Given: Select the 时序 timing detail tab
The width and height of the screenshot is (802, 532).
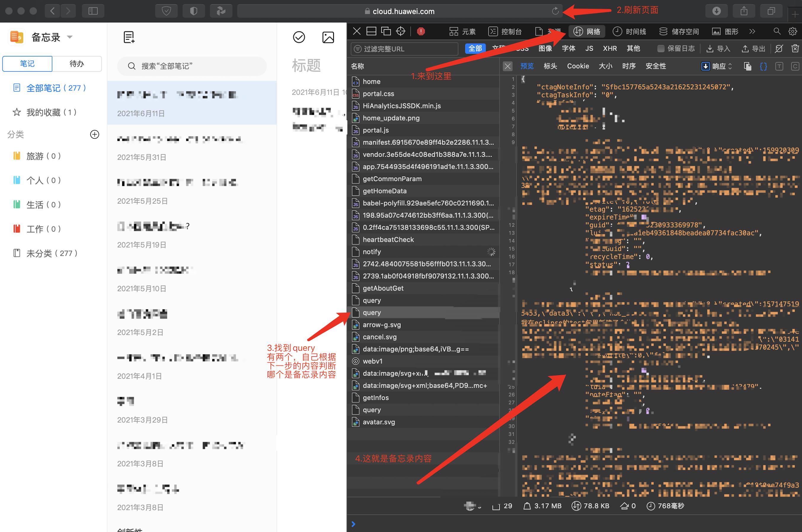Looking at the screenshot, I should click(x=629, y=66).
